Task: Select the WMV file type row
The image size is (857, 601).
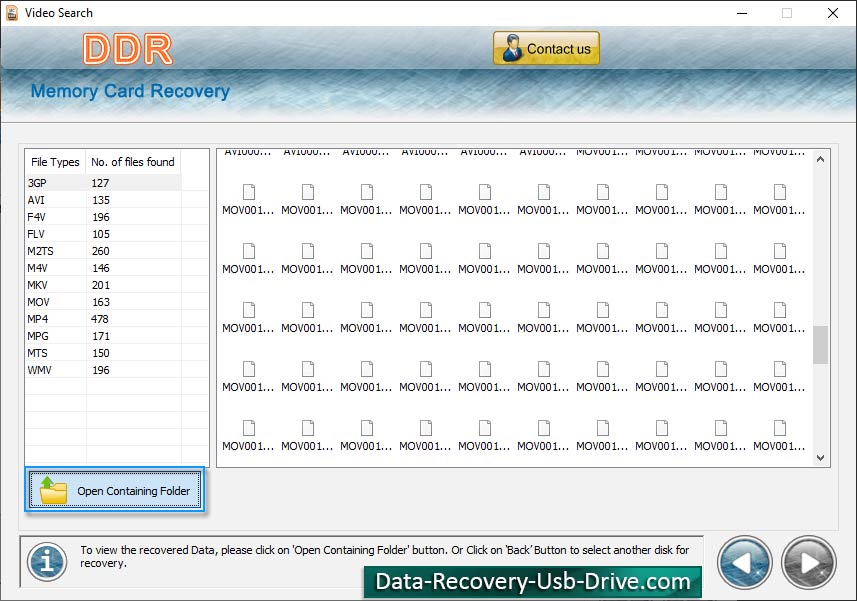Action: pos(103,370)
